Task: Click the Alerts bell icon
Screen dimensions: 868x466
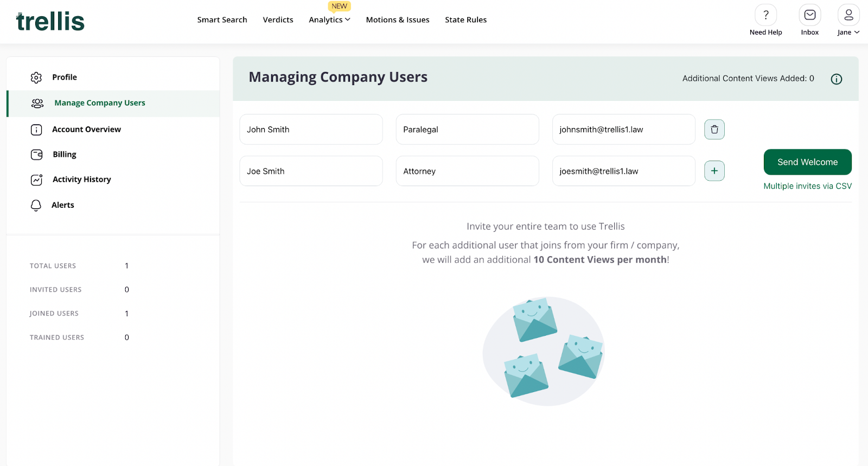Action: coord(36,205)
